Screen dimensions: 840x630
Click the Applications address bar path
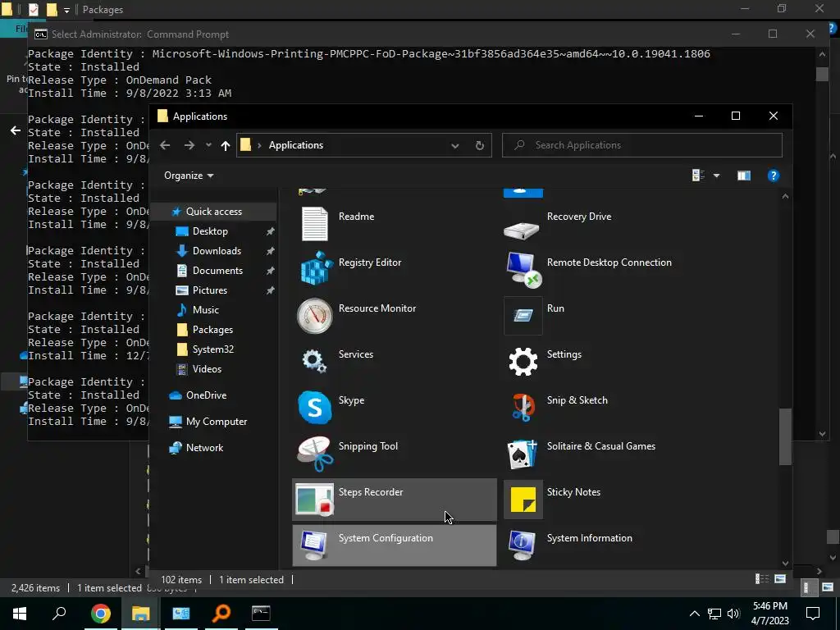295,145
